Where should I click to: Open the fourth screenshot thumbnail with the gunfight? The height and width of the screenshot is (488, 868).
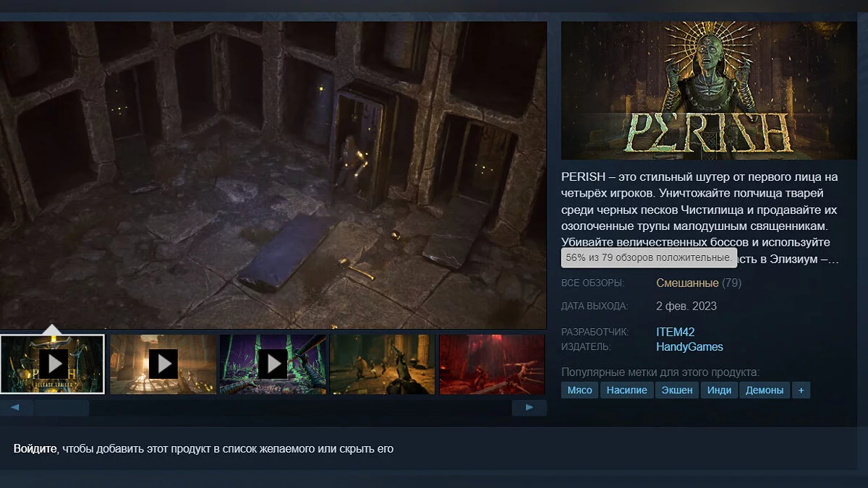click(383, 364)
